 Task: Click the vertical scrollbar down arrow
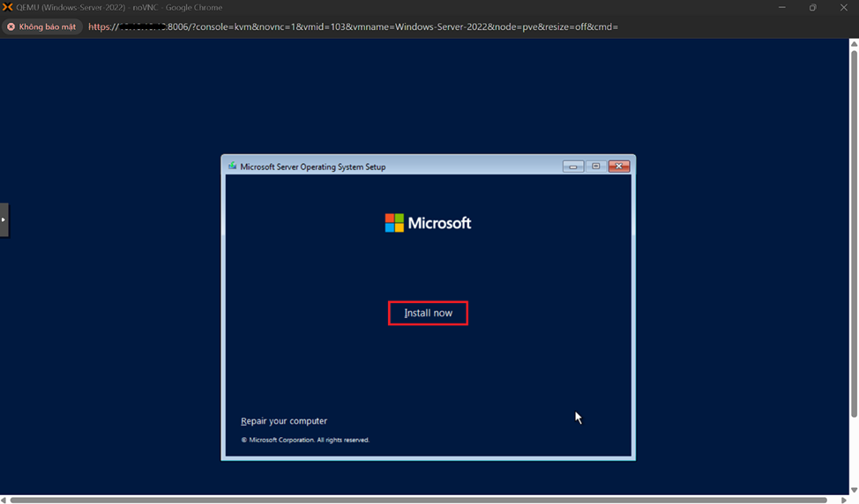pyautogui.click(x=854, y=490)
